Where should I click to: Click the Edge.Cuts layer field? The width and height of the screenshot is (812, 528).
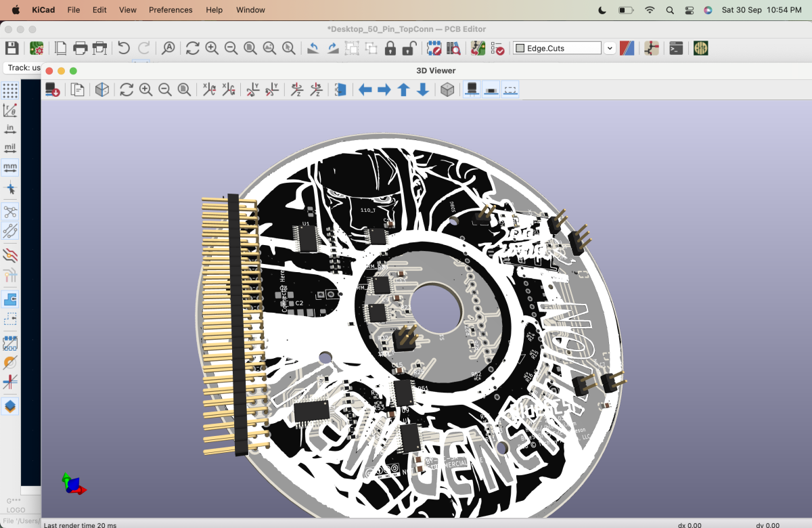(557, 48)
